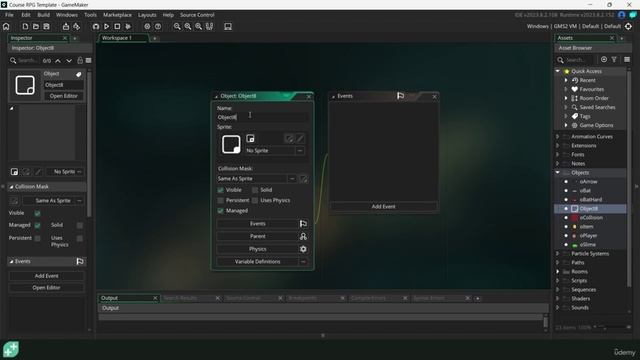Open a project with the folder icon
Screen dimensions: 640x360
[36, 27]
